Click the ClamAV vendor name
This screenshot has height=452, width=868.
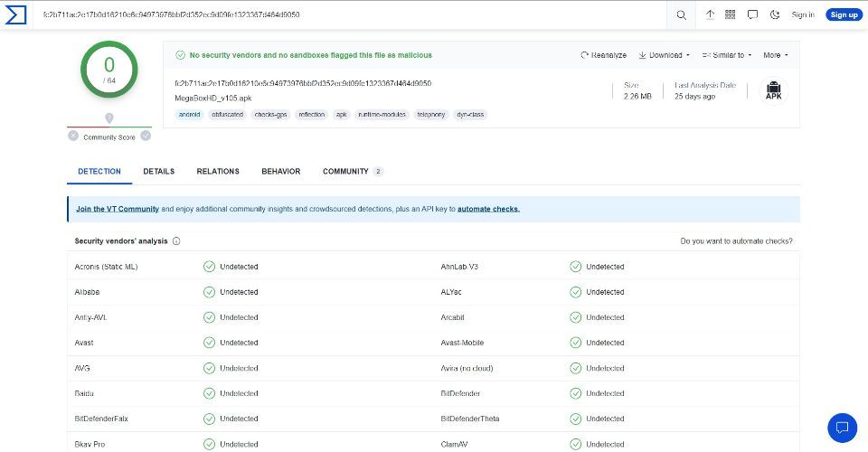[x=454, y=444]
